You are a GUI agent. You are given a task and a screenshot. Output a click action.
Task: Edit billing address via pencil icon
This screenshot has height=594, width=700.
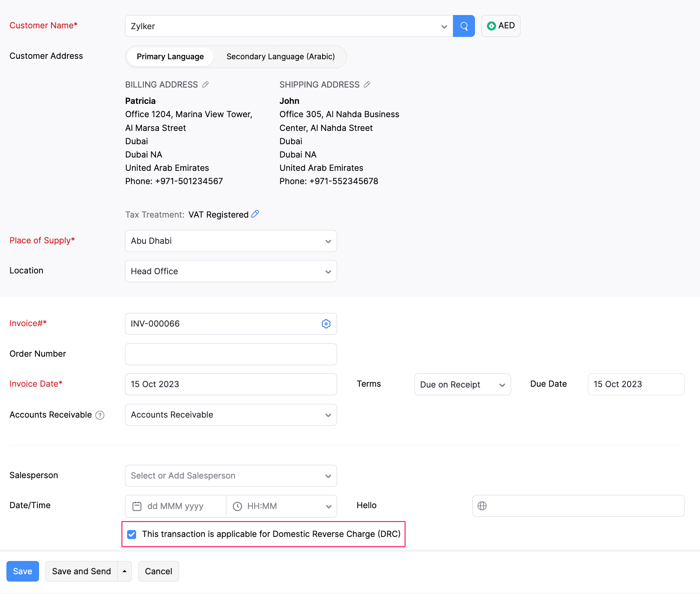(206, 85)
